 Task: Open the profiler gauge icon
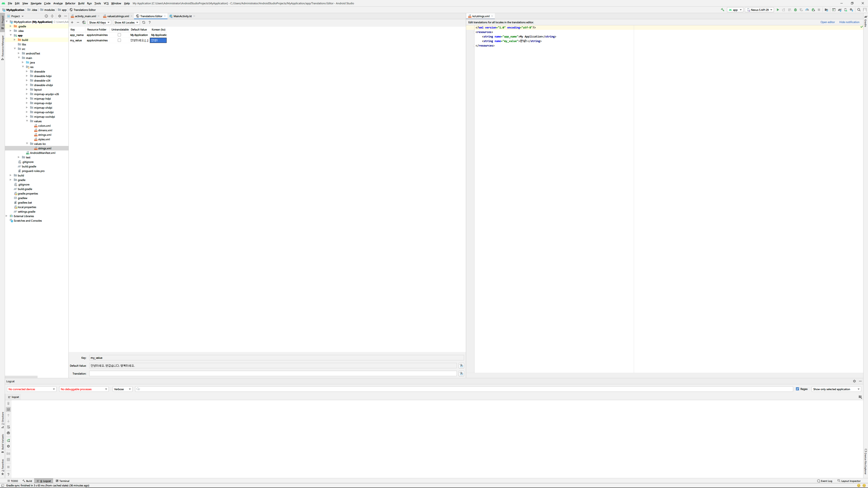pyautogui.click(x=807, y=10)
